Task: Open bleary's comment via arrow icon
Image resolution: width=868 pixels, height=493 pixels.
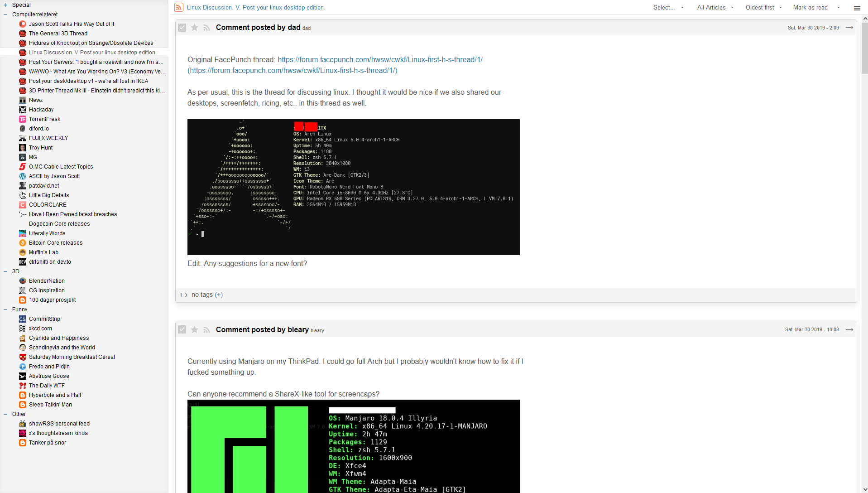Action: (849, 330)
